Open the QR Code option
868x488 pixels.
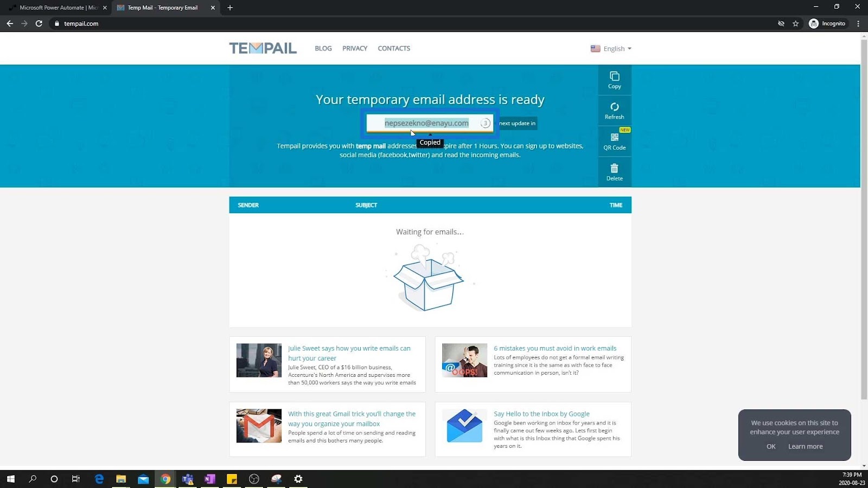[614, 142]
